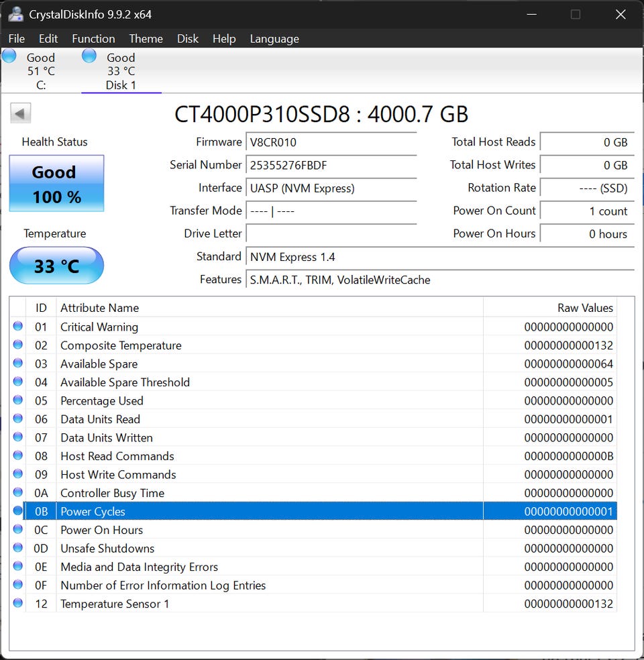
Task: Click the status orb for Media and Data Integrity Errors
Action: pos(17,566)
